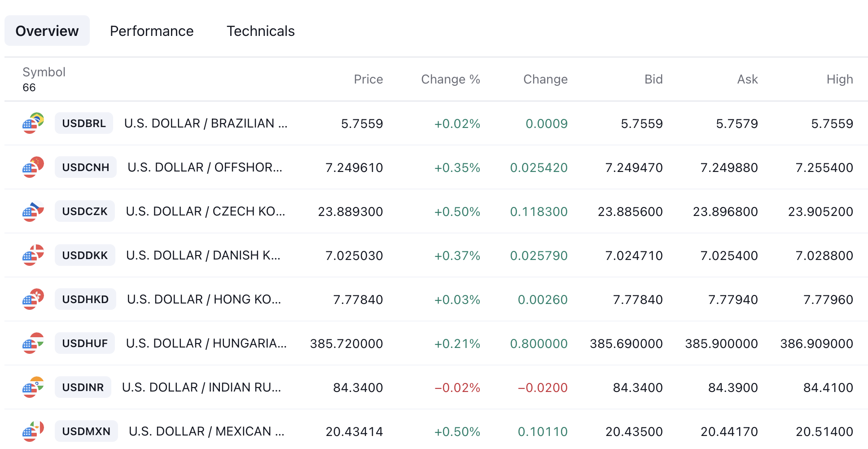
Task: Click USDHUF change percent +0.21%
Action: click(x=457, y=343)
